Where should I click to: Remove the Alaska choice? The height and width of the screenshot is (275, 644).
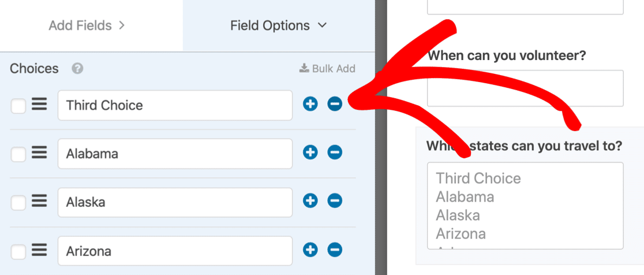point(335,201)
